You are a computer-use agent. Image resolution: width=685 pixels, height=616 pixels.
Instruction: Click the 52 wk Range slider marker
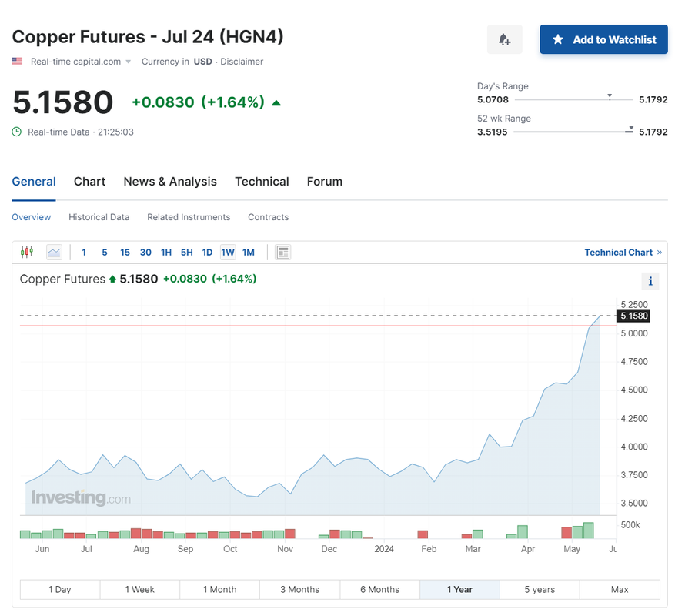pyautogui.click(x=631, y=129)
